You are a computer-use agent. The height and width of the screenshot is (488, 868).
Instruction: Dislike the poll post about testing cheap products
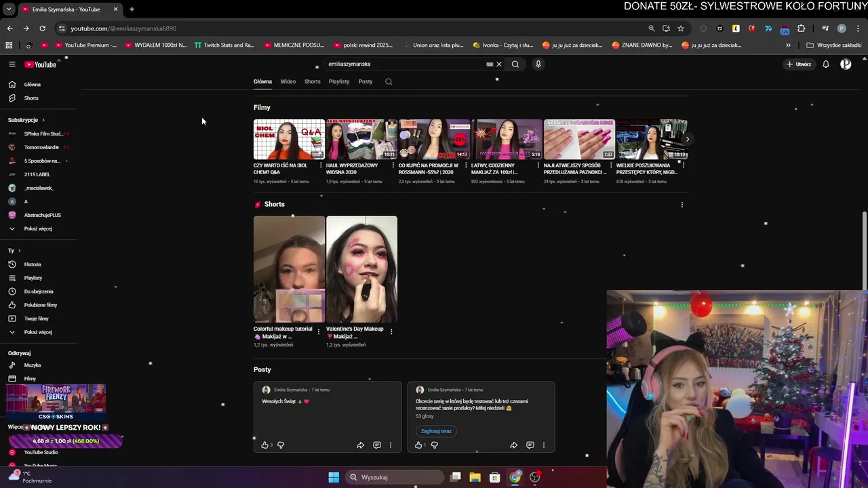(x=435, y=445)
